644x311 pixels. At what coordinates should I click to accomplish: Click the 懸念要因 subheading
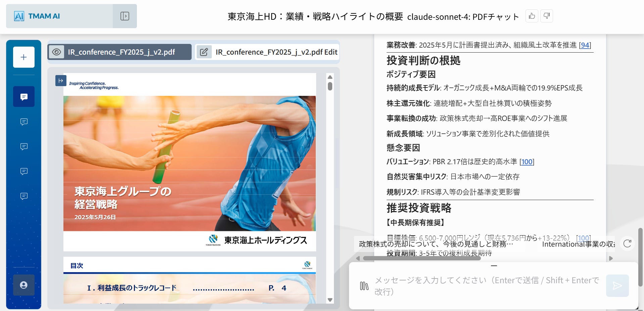pyautogui.click(x=403, y=148)
